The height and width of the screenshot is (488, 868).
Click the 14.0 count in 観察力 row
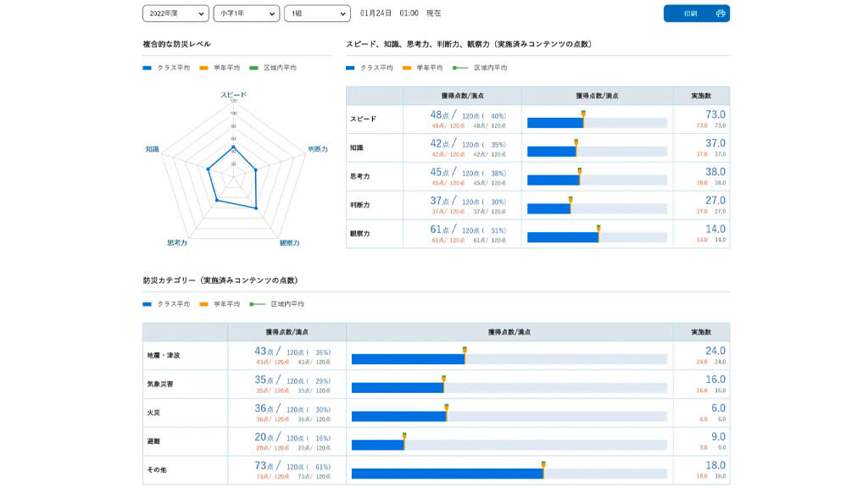tap(715, 229)
